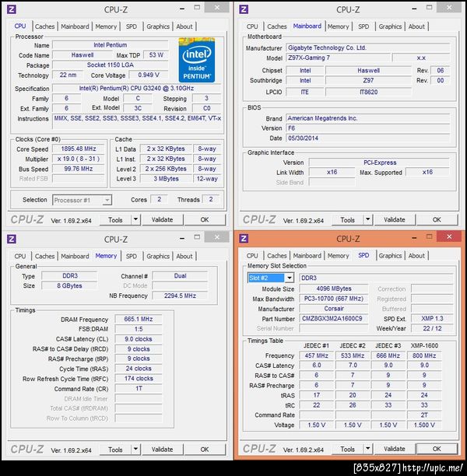The width and height of the screenshot is (467, 476).
Task: Open Caches tab in SPD window
Action: click(x=277, y=256)
